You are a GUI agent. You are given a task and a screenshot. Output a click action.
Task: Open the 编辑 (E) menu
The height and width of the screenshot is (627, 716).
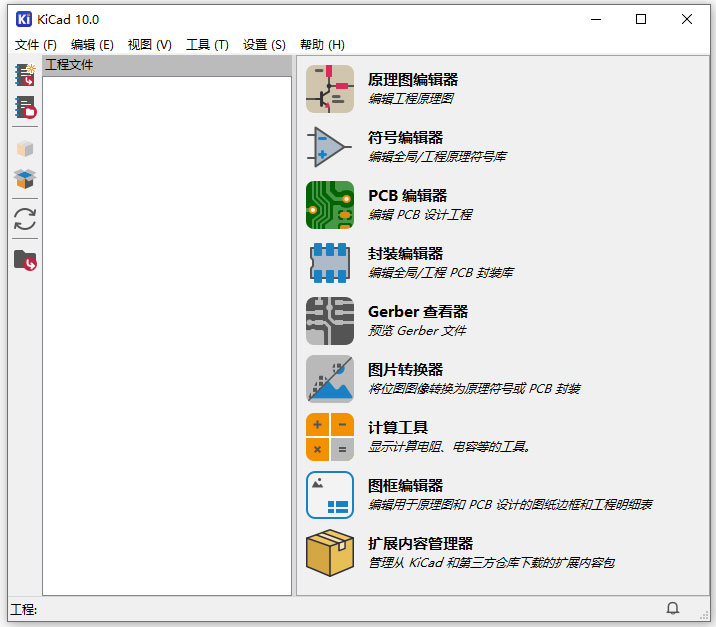(92, 45)
